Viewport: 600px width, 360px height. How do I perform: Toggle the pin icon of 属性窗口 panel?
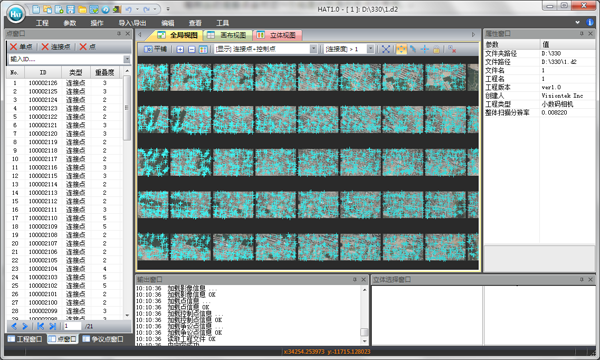[582, 34]
